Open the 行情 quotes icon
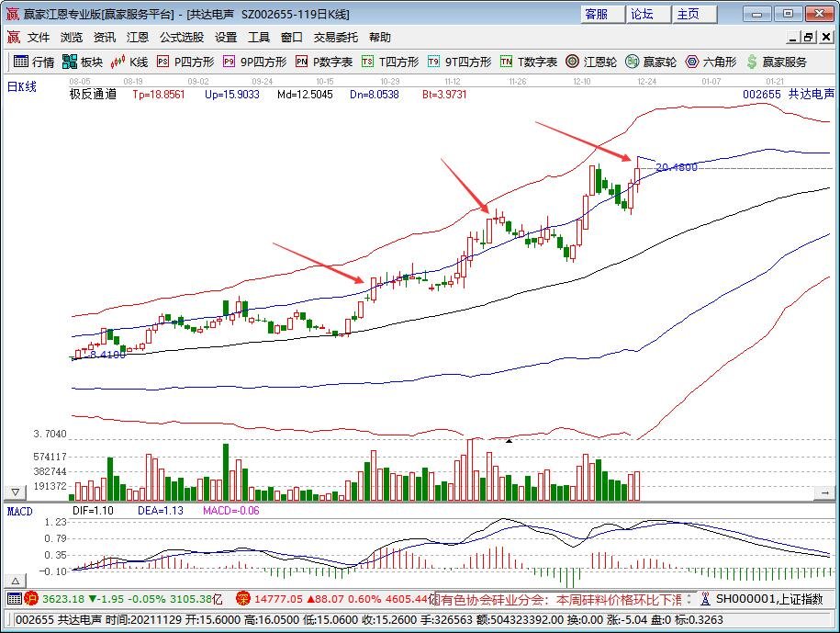 click(21, 62)
